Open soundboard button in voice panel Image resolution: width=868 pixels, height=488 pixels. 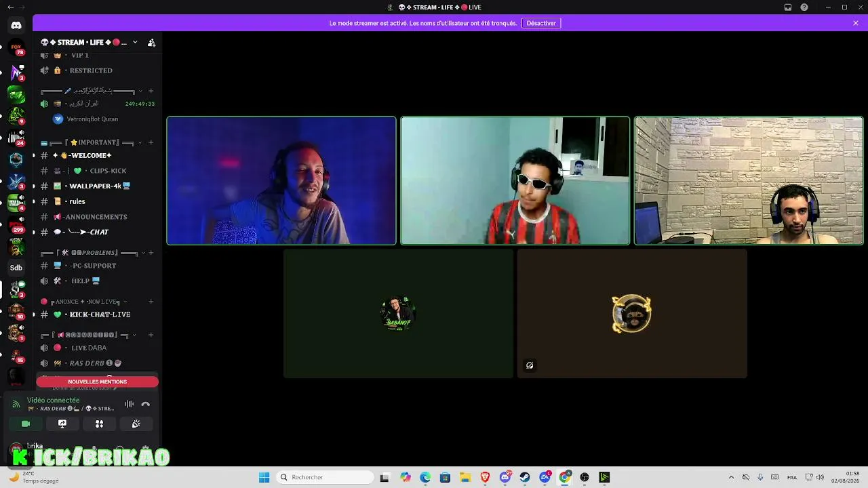click(x=136, y=424)
